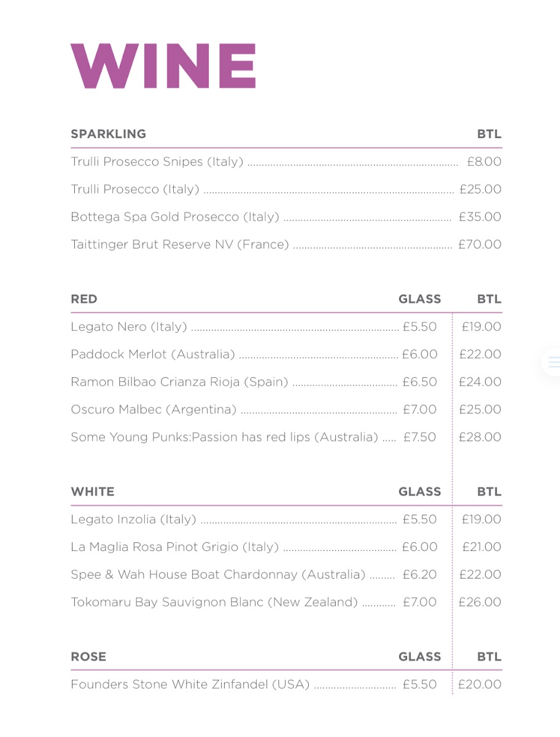The height and width of the screenshot is (737, 560).
Task: Click Bottega Spa Gold Prosecco item
Action: tap(175, 217)
